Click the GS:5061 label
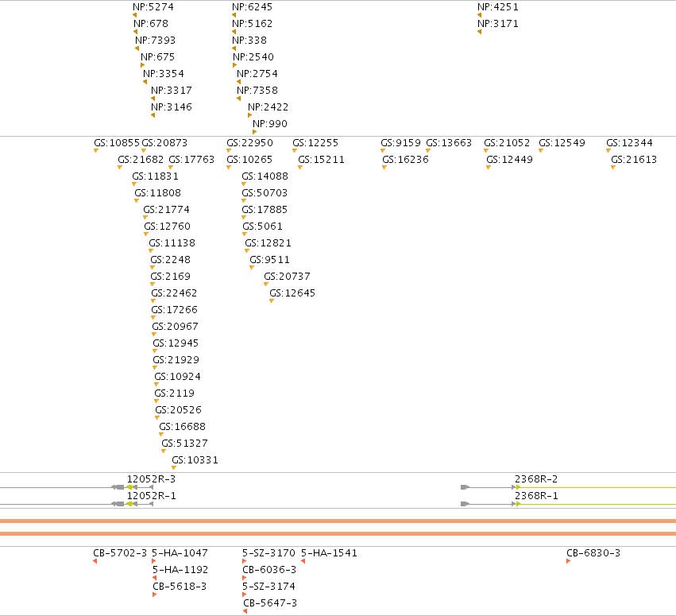This screenshot has width=676, height=616. tap(263, 227)
